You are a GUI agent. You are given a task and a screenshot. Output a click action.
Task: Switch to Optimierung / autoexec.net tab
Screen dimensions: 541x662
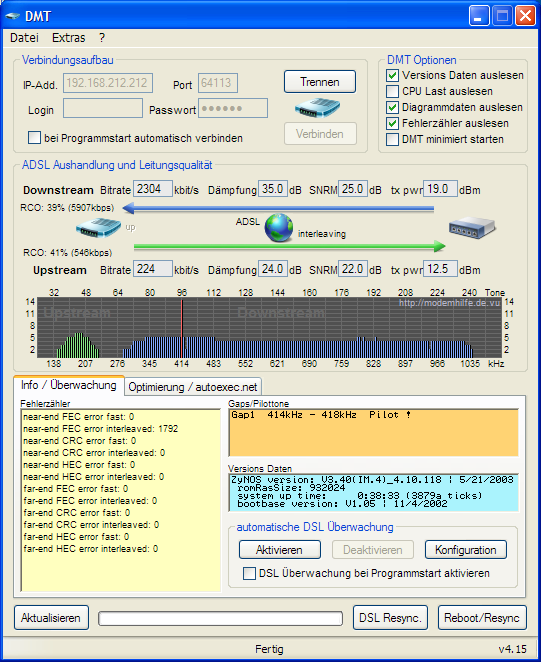coord(193,387)
